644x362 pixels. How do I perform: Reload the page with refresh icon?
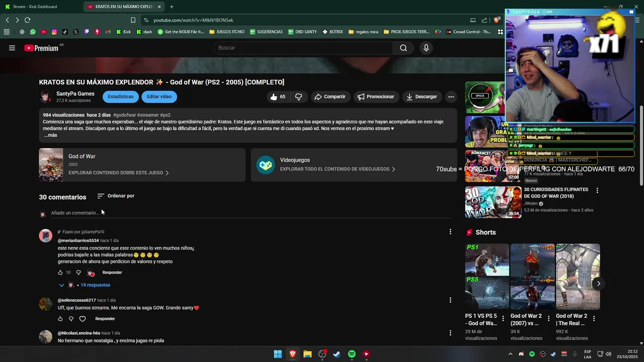pos(27,20)
